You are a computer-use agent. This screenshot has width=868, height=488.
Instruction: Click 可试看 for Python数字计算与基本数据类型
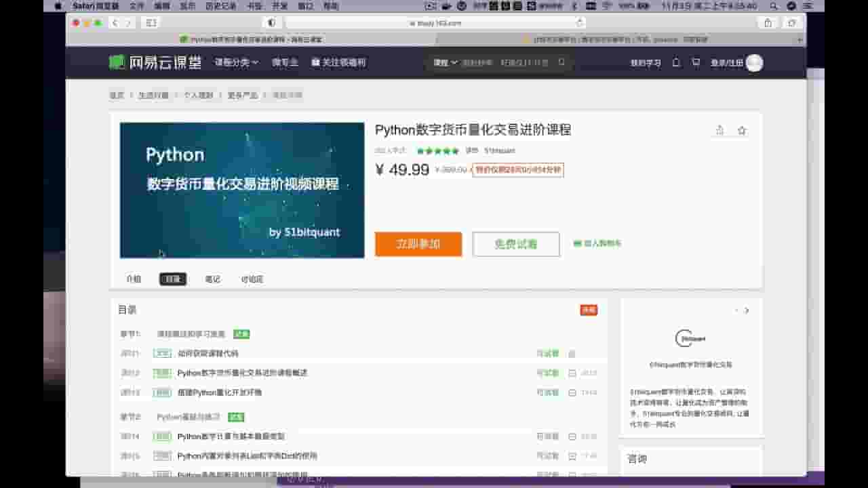point(548,436)
